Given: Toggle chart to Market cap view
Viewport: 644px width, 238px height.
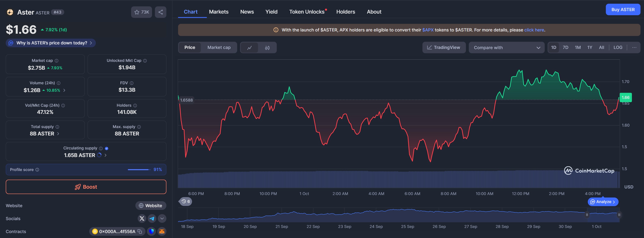Looking at the screenshot, I should point(219,48).
